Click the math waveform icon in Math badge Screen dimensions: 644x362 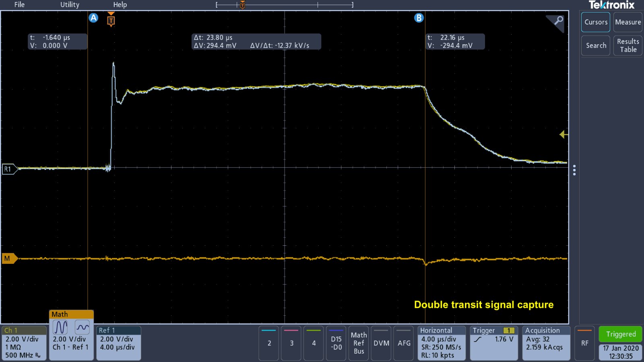[60, 327]
